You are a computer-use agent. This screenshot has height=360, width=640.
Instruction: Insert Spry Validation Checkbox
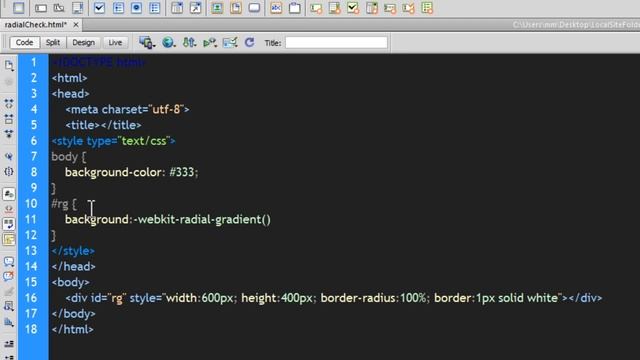pos(353,8)
